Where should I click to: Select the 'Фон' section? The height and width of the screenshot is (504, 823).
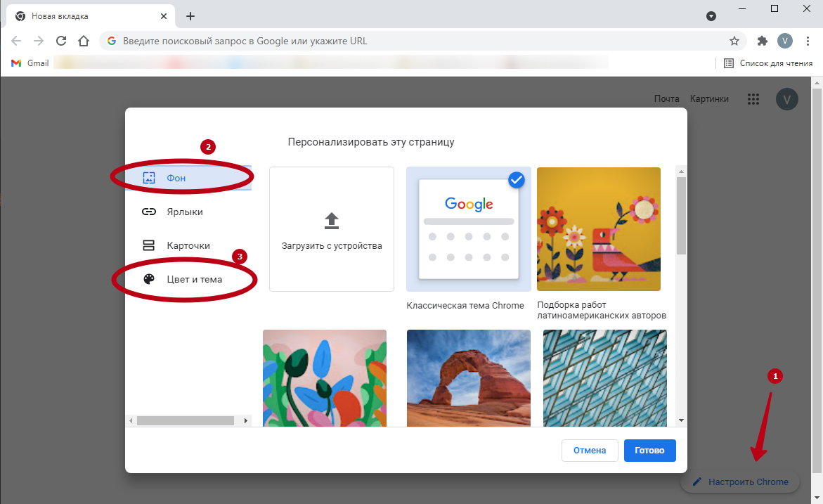coord(176,178)
